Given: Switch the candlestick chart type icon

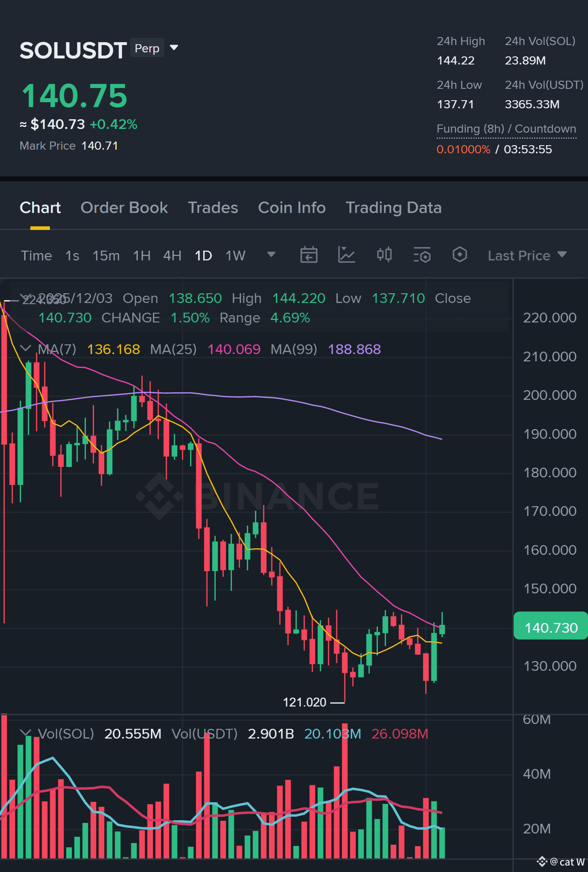Looking at the screenshot, I should pos(384,255).
